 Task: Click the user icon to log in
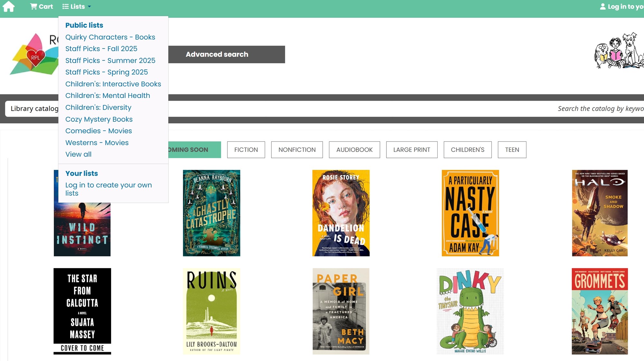602,6
